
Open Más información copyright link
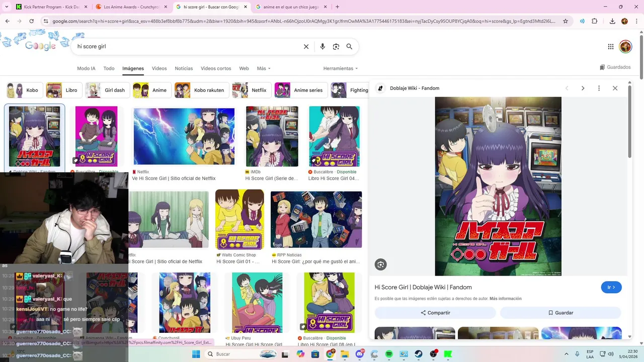click(505, 299)
